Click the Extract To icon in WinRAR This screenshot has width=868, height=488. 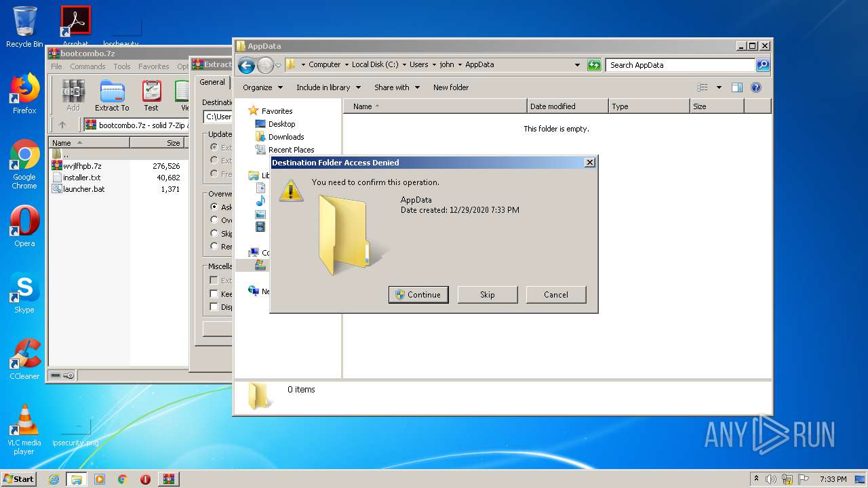pyautogui.click(x=112, y=96)
